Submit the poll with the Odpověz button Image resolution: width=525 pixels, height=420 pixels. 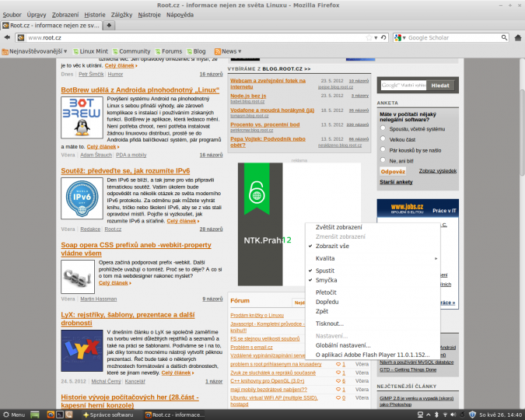(393, 171)
